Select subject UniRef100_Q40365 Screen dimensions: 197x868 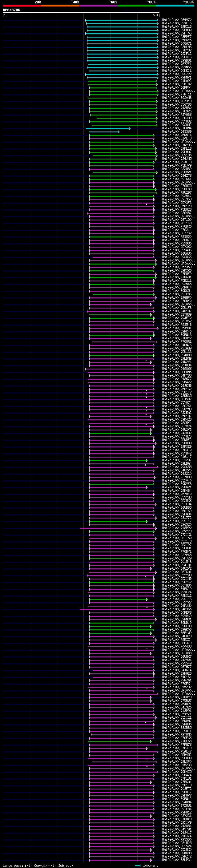click(177, 609)
